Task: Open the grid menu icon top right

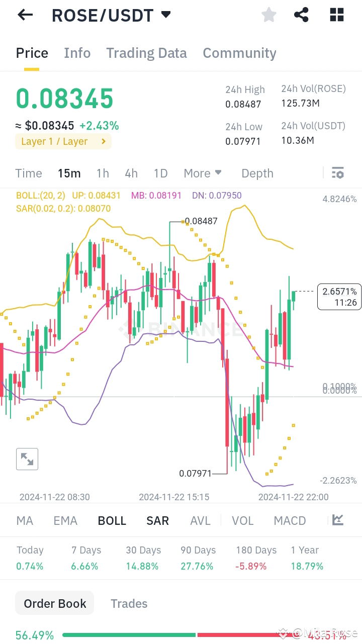Action: pos(336,15)
